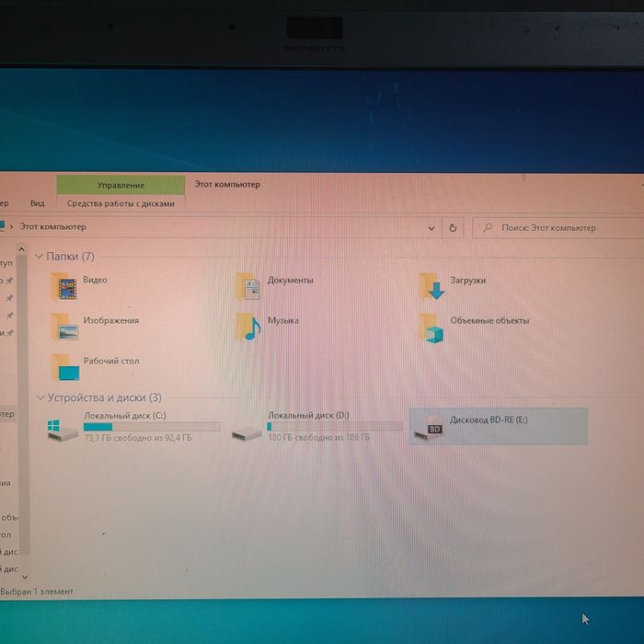Click the C: drive usage bar
The image size is (644, 644).
tap(152, 427)
